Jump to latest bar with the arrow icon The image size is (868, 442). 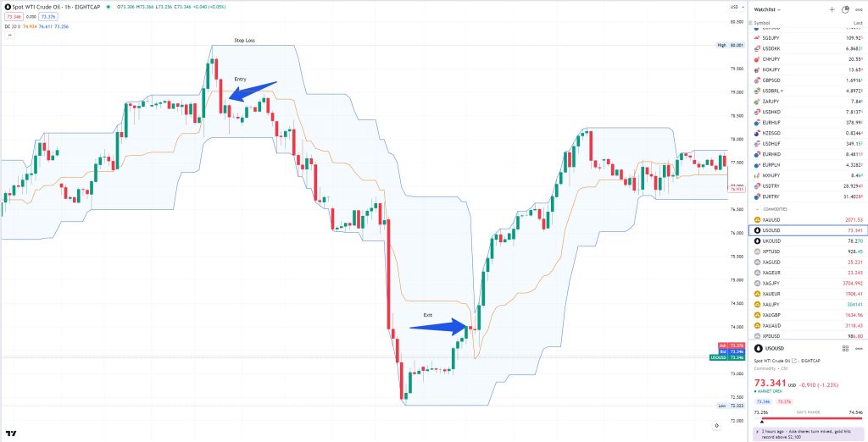click(716, 425)
